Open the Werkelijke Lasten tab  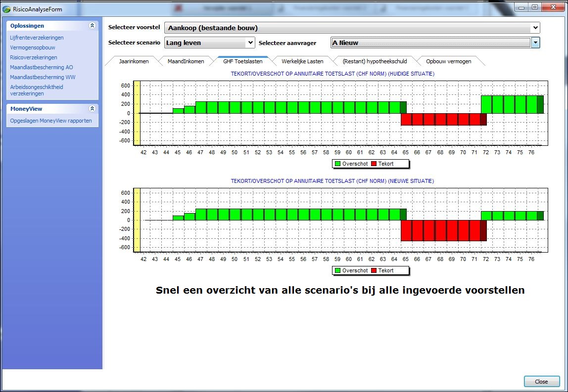click(302, 61)
